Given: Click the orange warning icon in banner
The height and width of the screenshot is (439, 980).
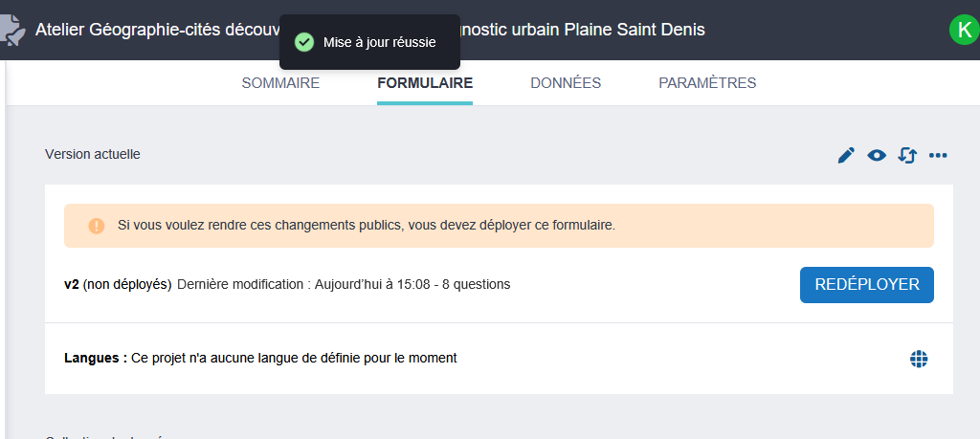Looking at the screenshot, I should (x=97, y=226).
